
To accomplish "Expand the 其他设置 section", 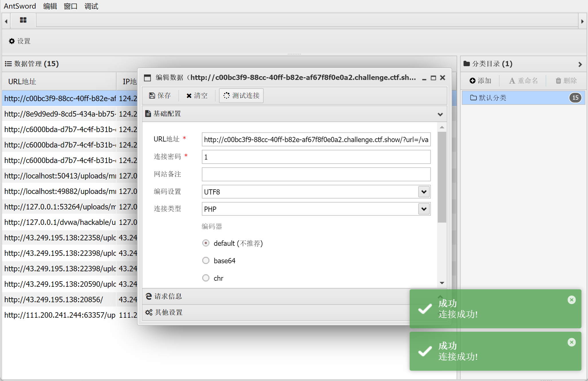I will coord(169,312).
